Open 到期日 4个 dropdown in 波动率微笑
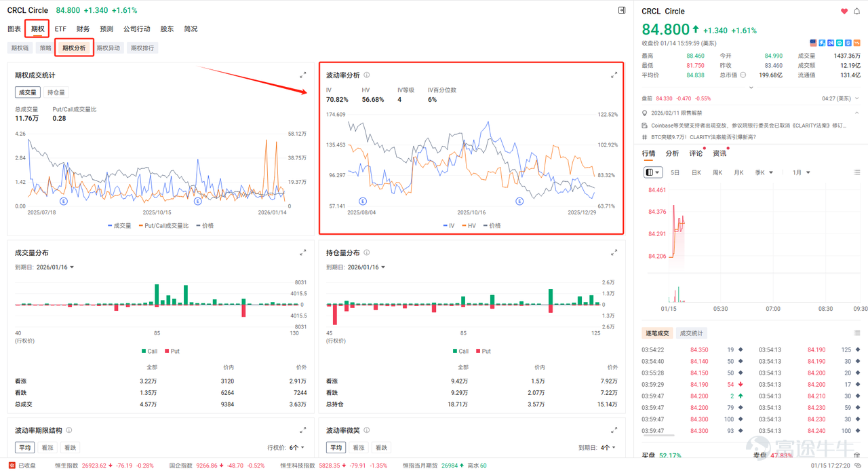 tap(608, 448)
